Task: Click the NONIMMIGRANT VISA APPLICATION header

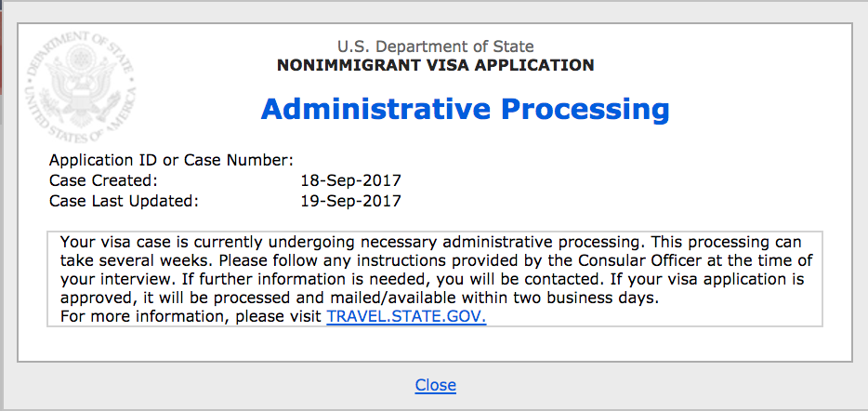Action: click(436, 65)
